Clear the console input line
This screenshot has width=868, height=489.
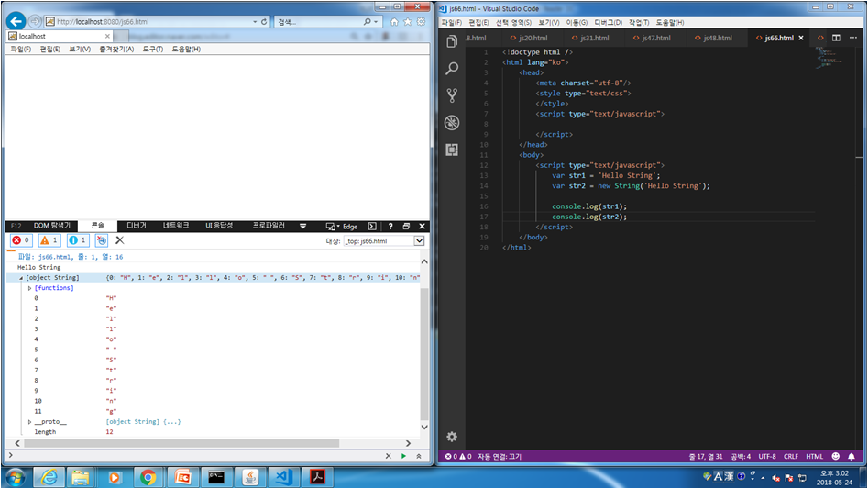[388, 456]
